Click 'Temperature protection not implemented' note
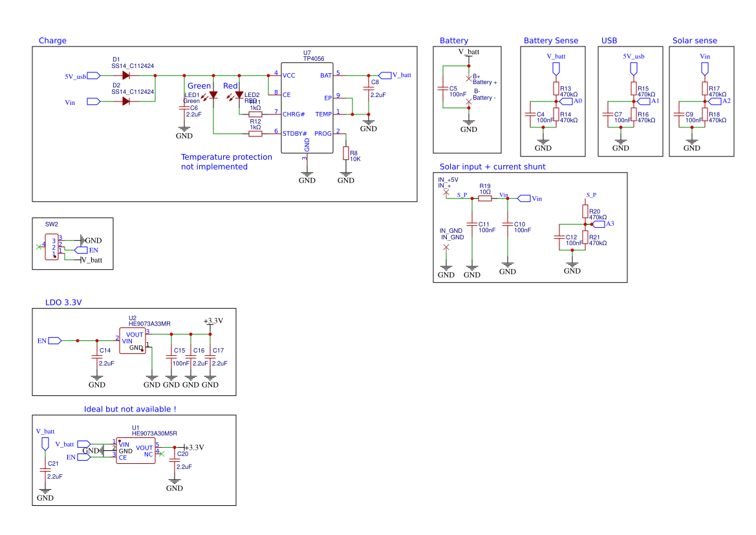The height and width of the screenshot is (535, 756). [x=226, y=162]
